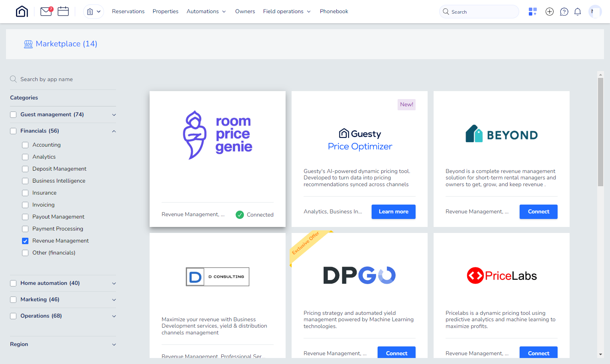Click the D Consulting logo
Image resolution: width=610 pixels, height=364 pixels.
point(218,276)
